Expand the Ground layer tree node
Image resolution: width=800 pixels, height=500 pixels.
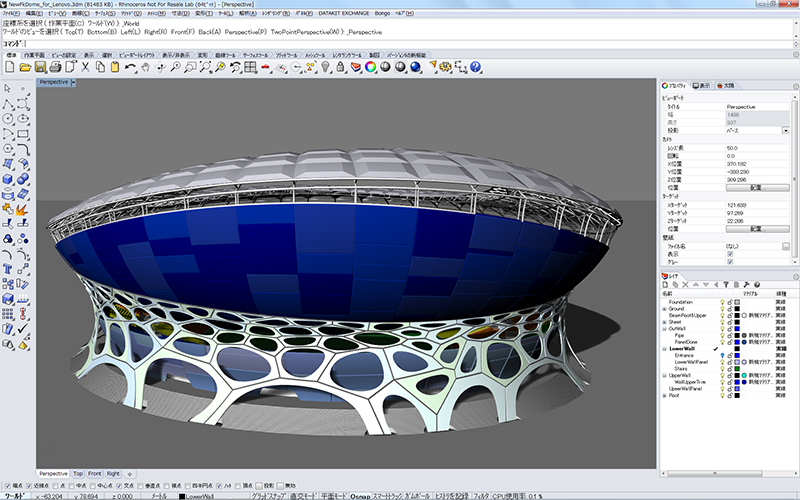point(664,309)
